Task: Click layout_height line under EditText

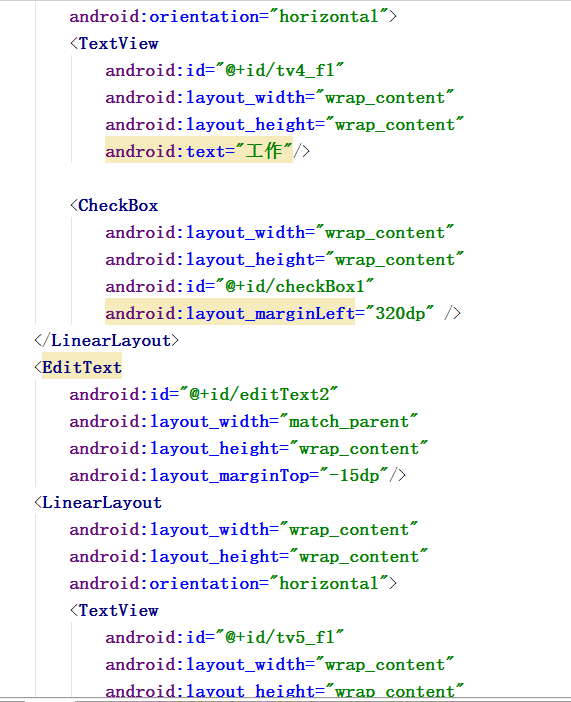Action: [249, 449]
